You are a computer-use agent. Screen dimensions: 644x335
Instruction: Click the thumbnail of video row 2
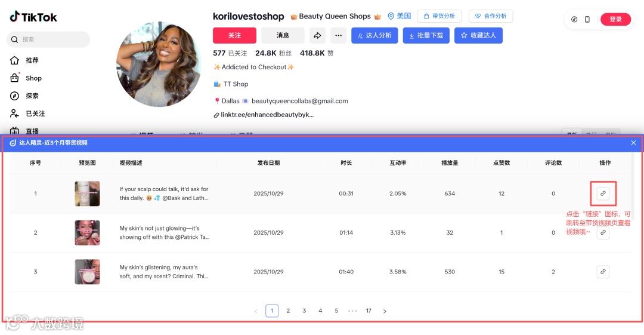[x=87, y=232]
